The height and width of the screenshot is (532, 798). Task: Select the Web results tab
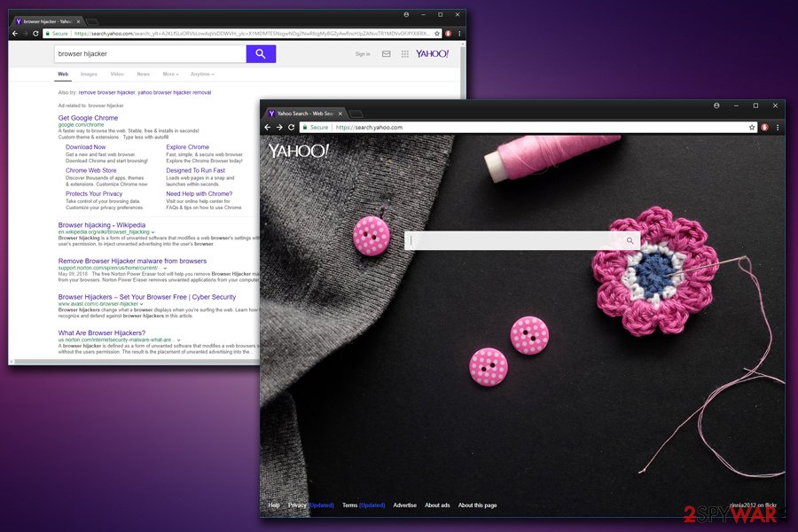click(x=63, y=74)
